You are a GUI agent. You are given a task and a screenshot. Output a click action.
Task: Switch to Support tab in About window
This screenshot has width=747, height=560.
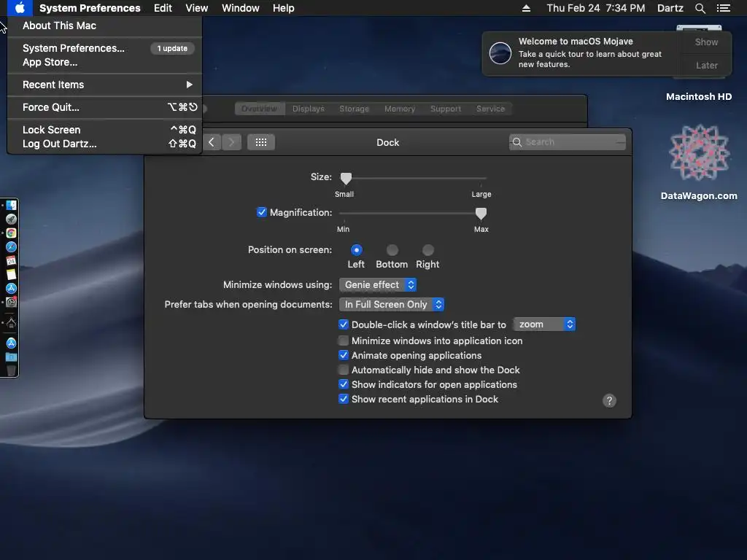446,109
